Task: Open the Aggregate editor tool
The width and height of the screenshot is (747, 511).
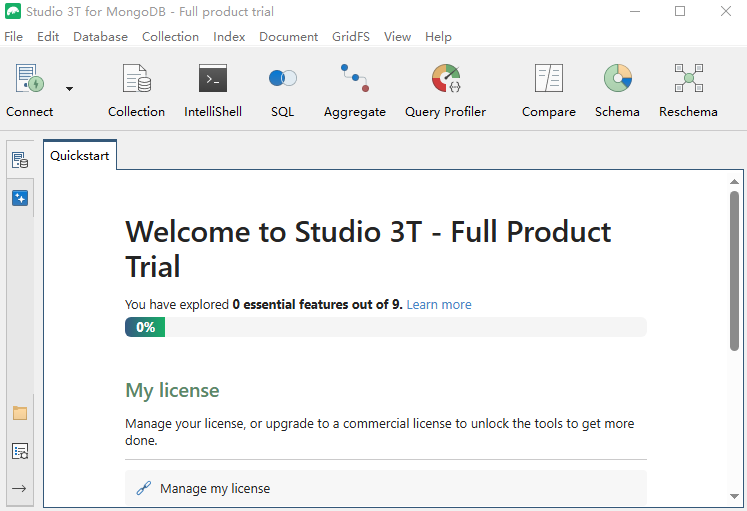Action: [x=355, y=90]
